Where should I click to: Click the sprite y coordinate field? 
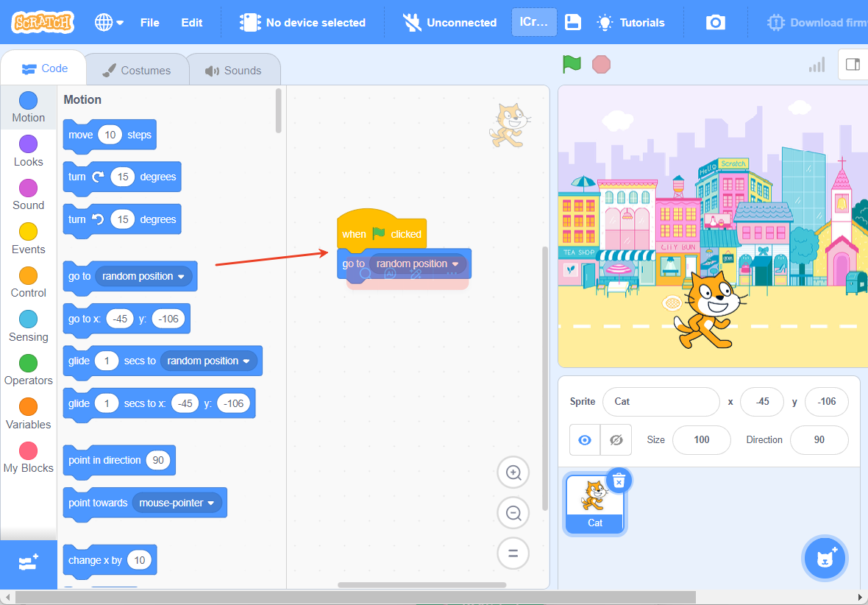tap(827, 402)
